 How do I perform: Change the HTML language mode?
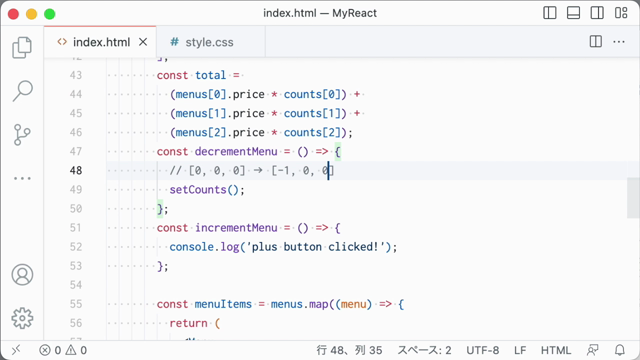pos(556,350)
